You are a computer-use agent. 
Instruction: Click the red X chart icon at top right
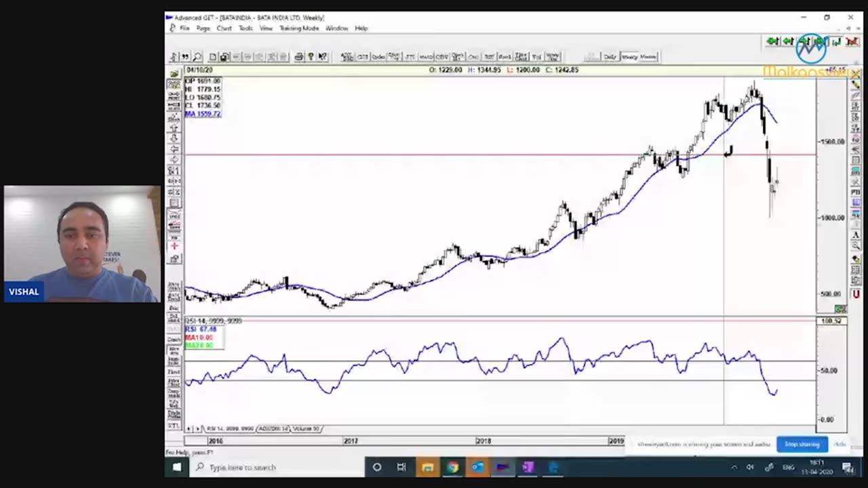pyautogui.click(x=854, y=42)
